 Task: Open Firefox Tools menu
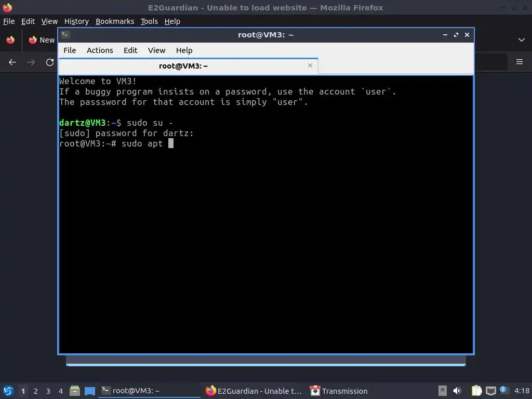[149, 21]
